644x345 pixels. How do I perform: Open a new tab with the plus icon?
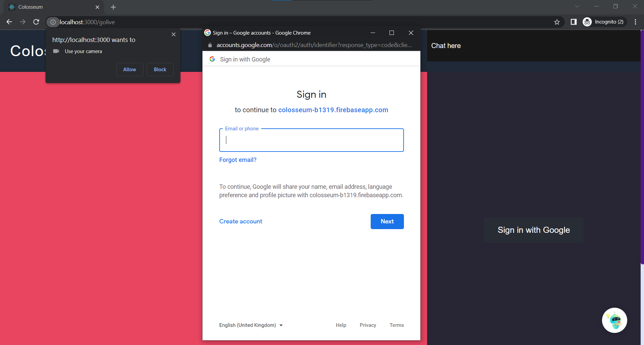pos(113,7)
